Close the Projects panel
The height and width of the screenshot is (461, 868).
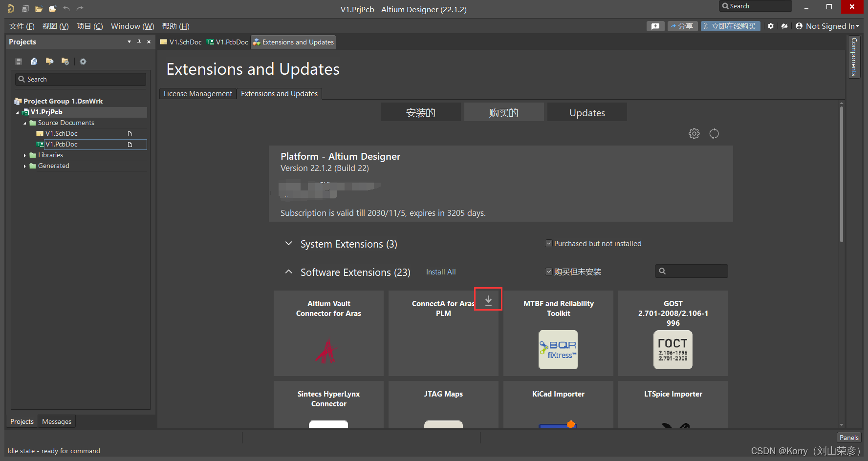149,42
